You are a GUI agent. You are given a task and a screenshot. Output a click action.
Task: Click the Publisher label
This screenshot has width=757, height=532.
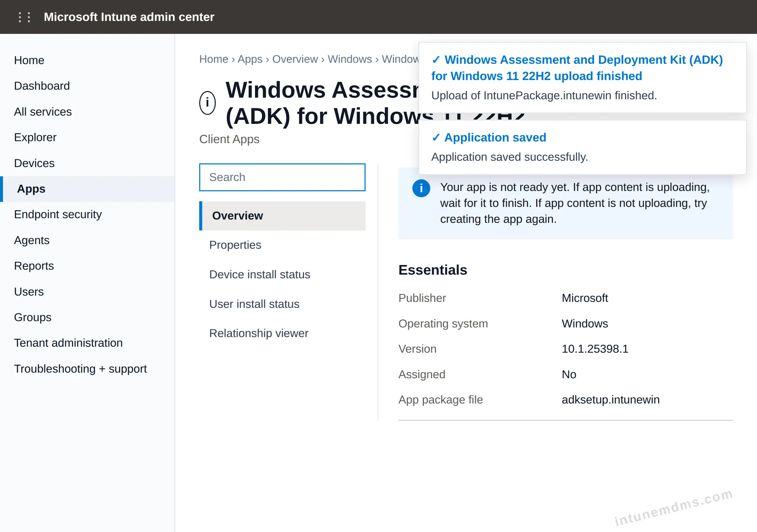422,298
